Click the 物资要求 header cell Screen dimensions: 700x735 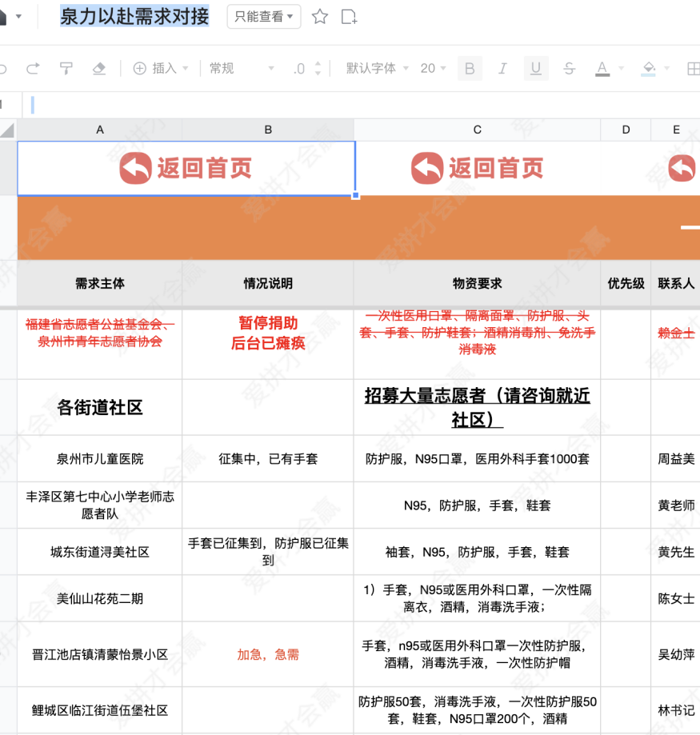pos(478,284)
